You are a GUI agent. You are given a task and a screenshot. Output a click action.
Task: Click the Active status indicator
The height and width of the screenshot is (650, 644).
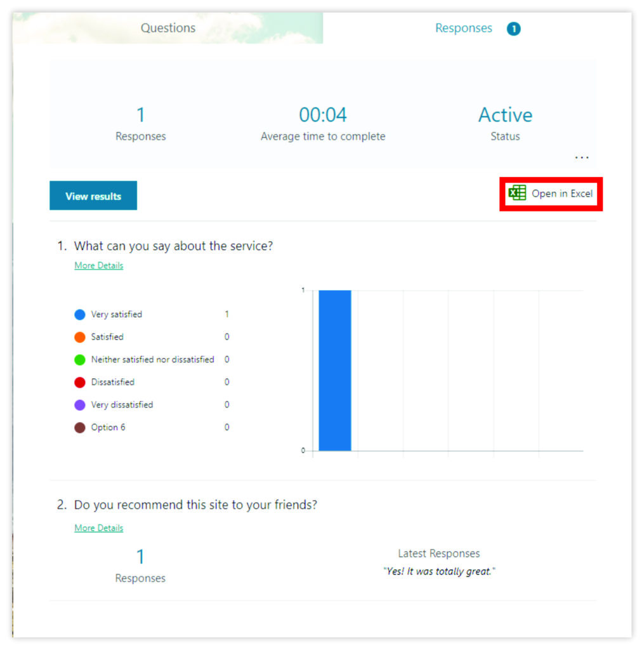pos(505,115)
